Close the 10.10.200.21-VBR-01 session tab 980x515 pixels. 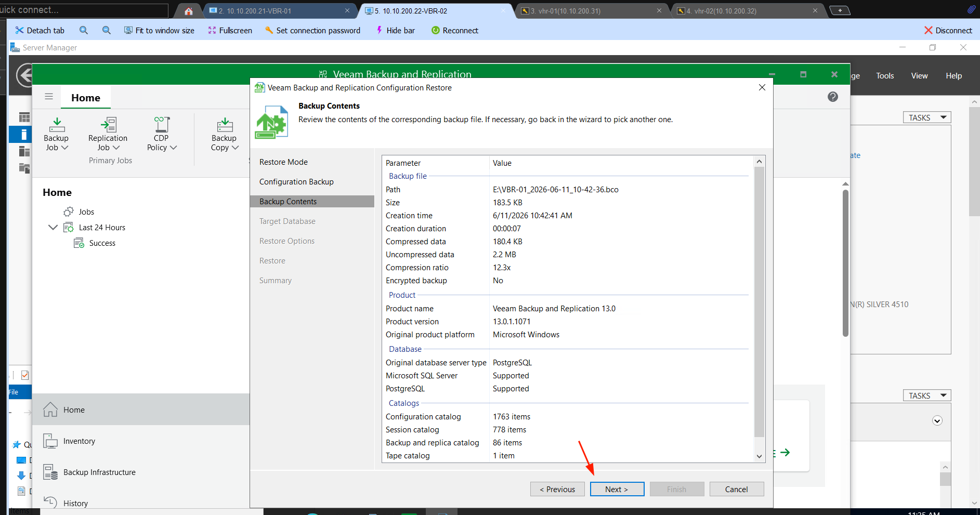(347, 10)
